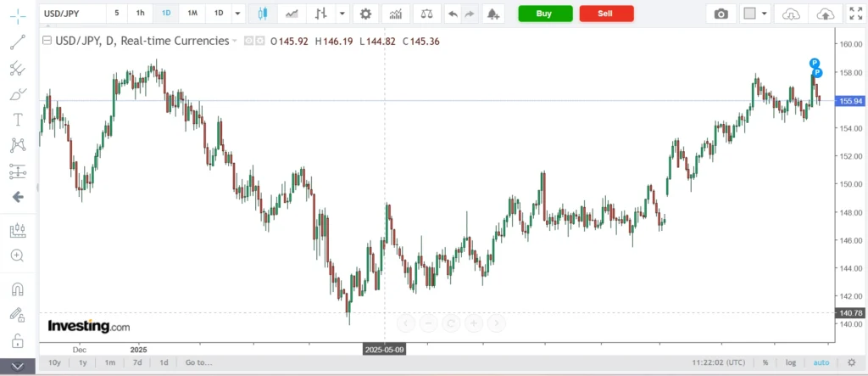Select the 1M interval
Screen dimensions: 868x376
click(x=192, y=13)
